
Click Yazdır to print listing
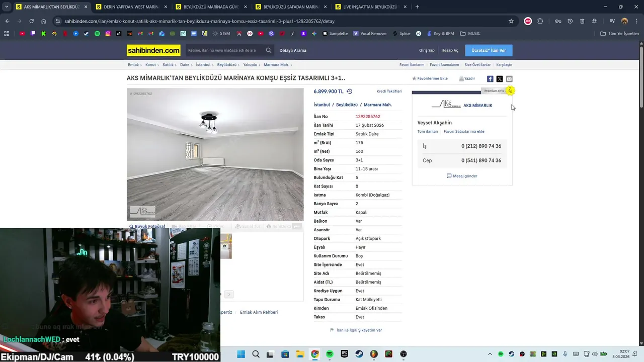pos(467,79)
